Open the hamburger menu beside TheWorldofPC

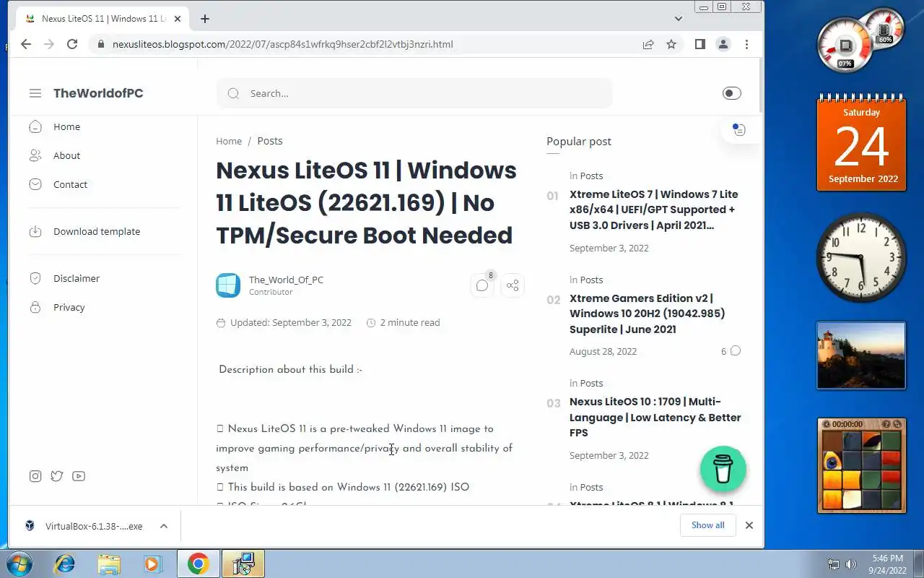click(x=35, y=93)
